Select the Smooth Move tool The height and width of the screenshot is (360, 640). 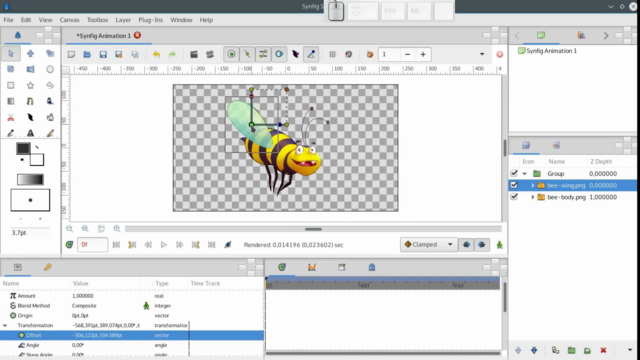tap(30, 53)
